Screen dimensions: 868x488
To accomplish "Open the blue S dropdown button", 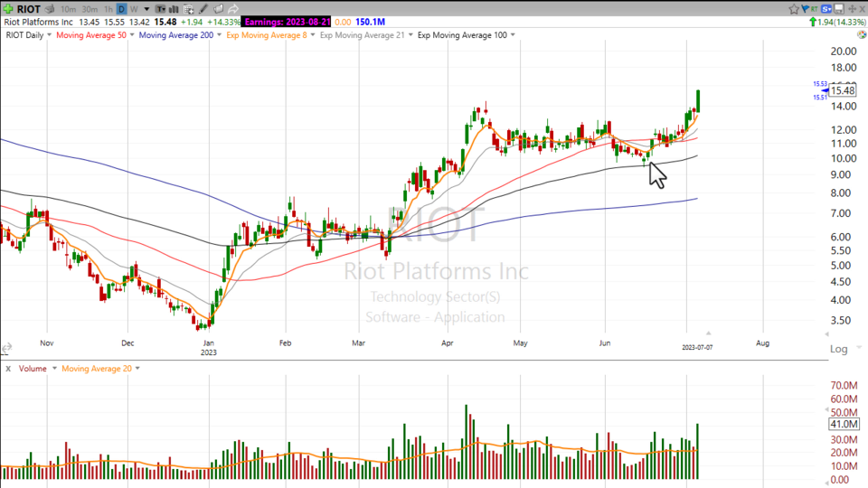I will [826, 9].
